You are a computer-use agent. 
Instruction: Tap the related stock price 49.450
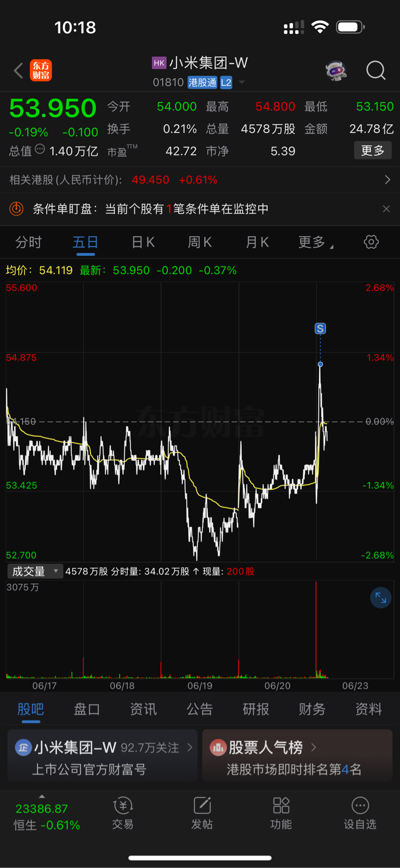point(151,180)
